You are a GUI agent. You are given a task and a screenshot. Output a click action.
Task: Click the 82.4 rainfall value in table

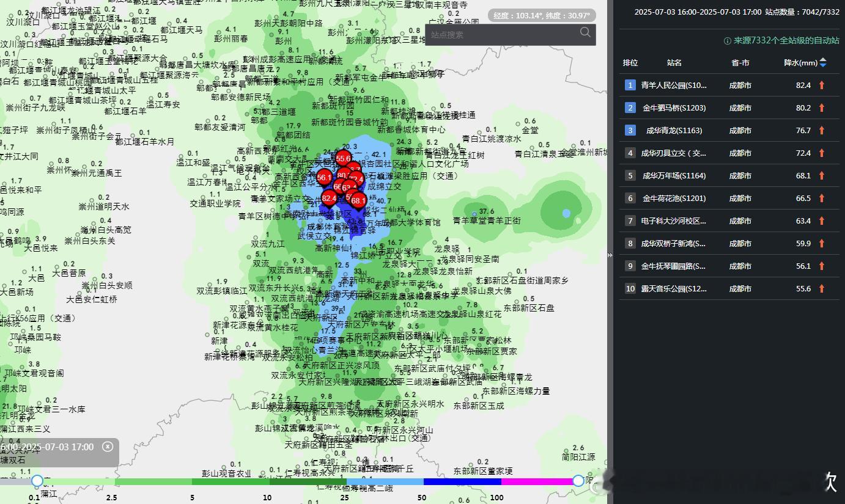pyautogui.click(x=803, y=86)
